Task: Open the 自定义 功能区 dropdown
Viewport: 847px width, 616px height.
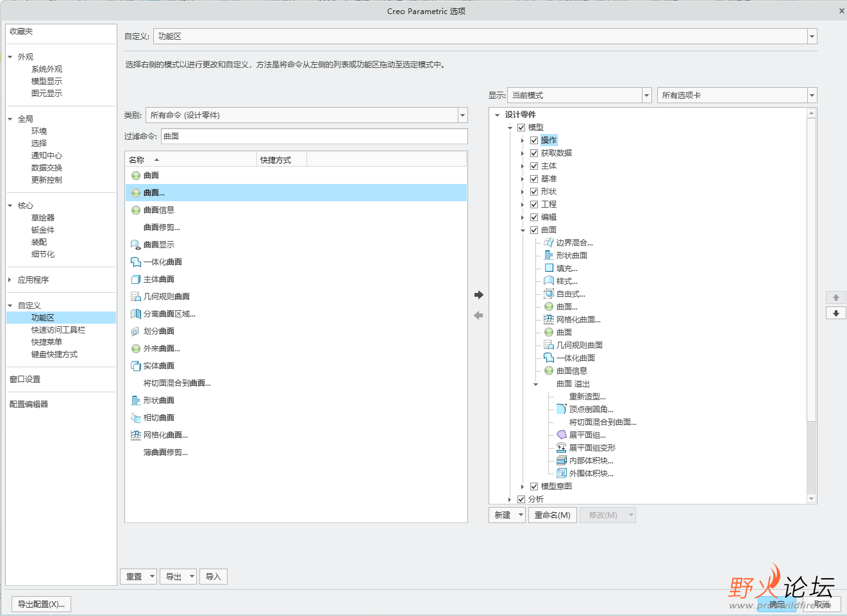Action: (812, 37)
